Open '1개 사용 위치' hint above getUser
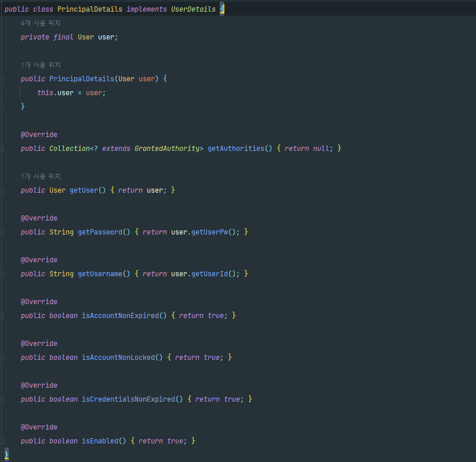The image size is (476, 462). [41, 176]
